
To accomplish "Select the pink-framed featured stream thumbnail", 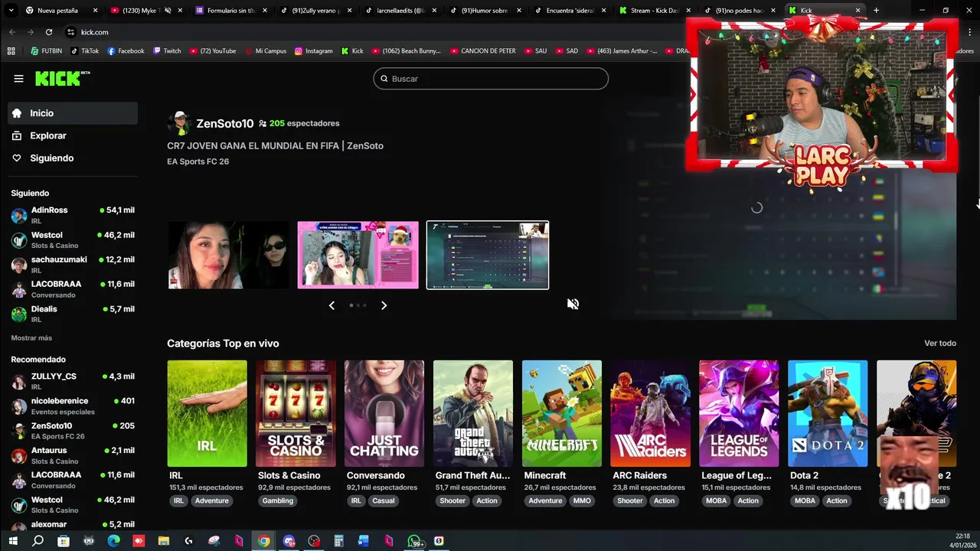I will point(358,255).
